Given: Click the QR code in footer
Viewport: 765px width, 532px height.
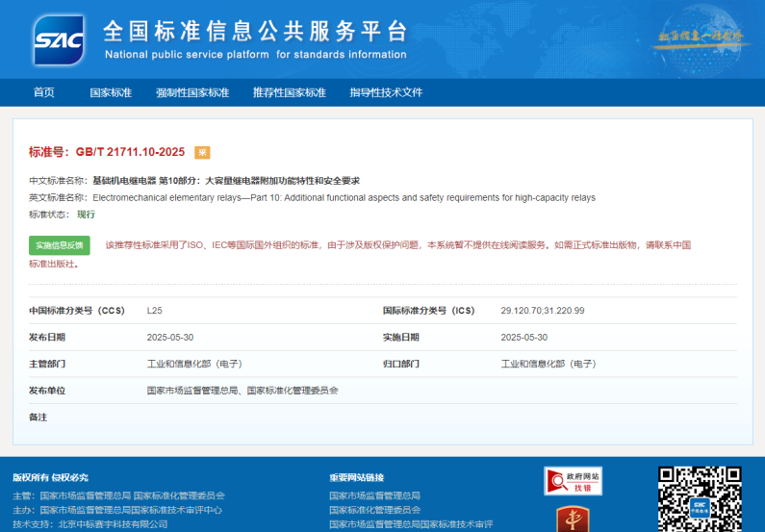Looking at the screenshot, I should (700, 498).
